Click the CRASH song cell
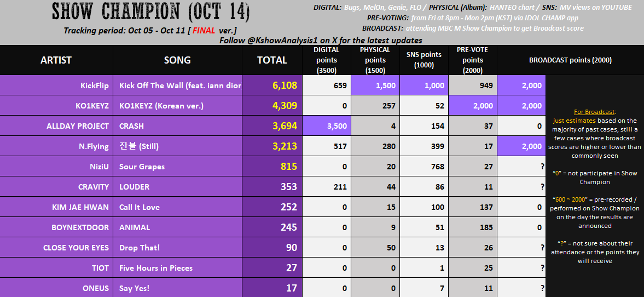This screenshot has height=297, width=644. (177, 126)
